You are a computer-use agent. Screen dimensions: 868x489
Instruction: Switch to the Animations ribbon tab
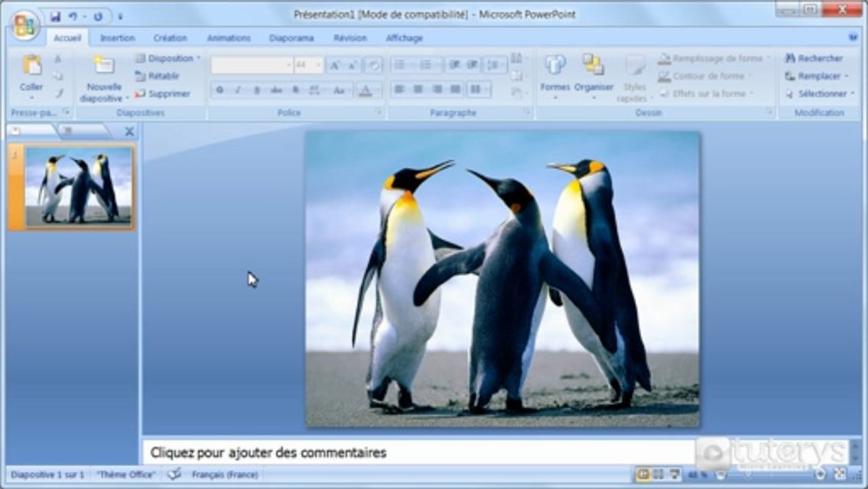click(229, 38)
